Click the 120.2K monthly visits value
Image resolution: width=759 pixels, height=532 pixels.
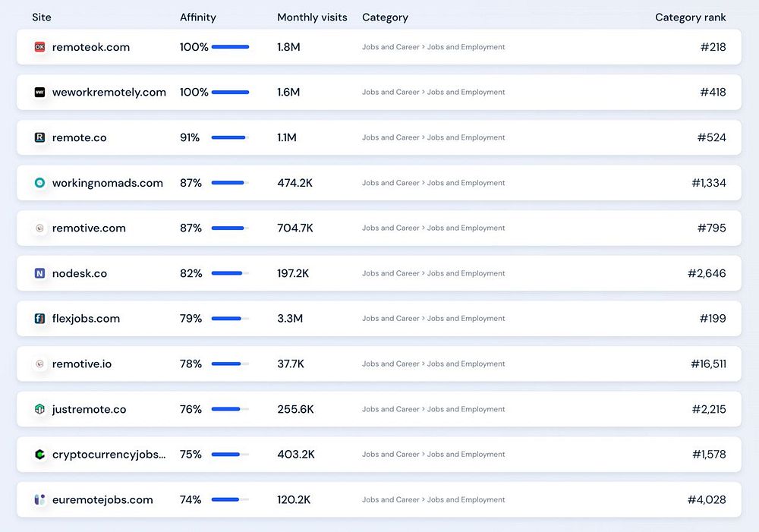pos(294,499)
